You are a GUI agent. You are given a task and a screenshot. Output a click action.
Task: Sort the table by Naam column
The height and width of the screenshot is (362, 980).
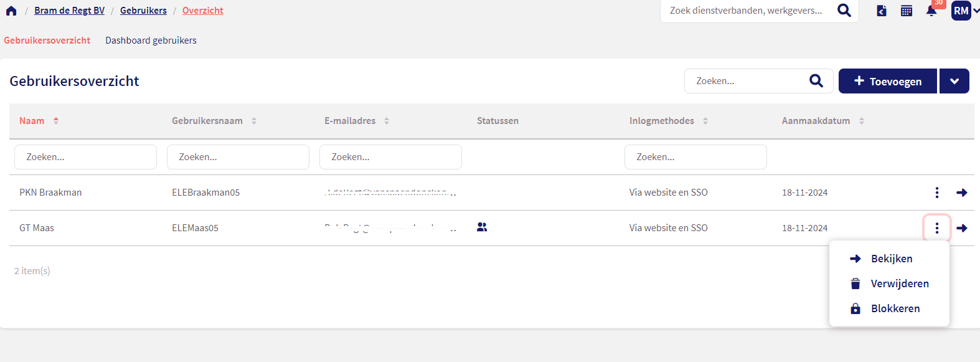[x=32, y=121]
